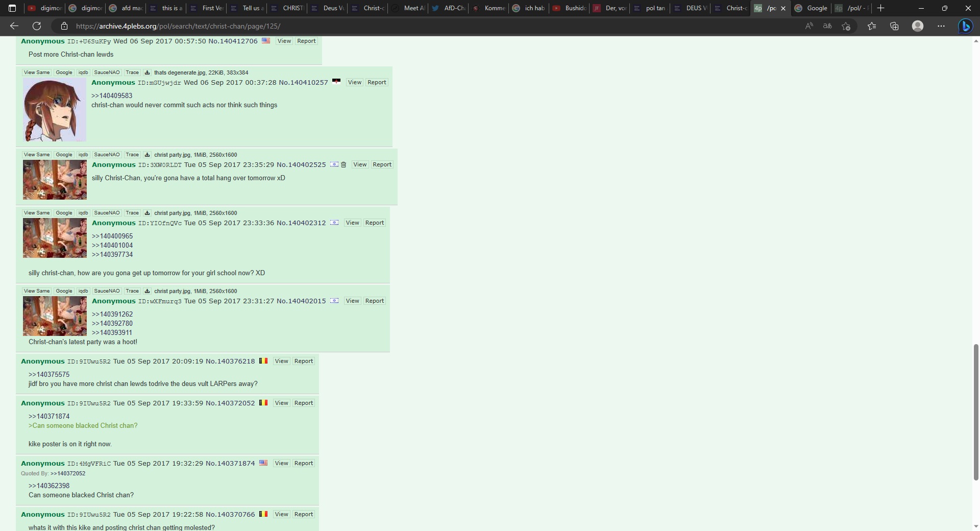Open quote link >>140362398
Image resolution: width=980 pixels, height=531 pixels.
49,486
